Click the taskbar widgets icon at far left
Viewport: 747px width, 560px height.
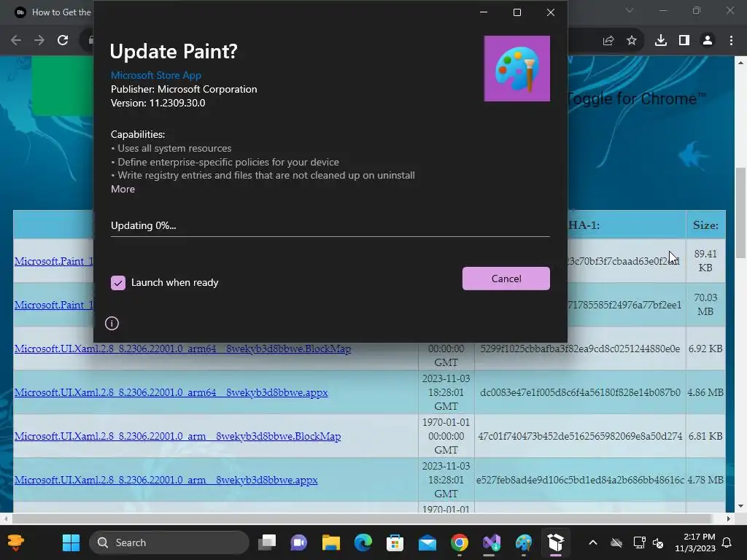point(15,542)
